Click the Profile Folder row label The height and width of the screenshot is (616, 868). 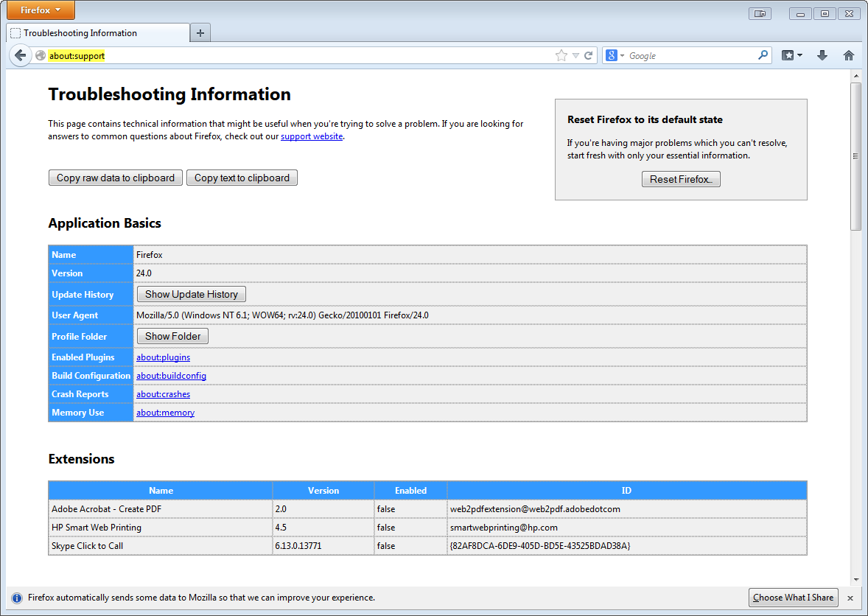pyautogui.click(x=79, y=337)
